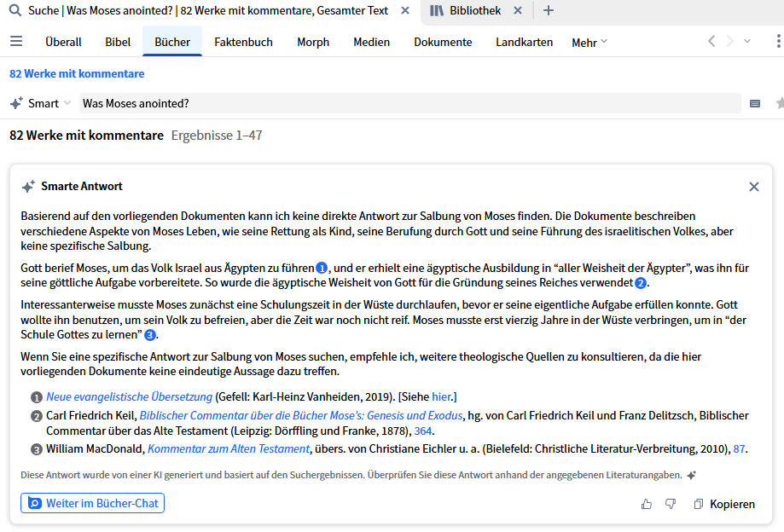Give thumbs down to the Smarte Antwort

click(x=671, y=504)
